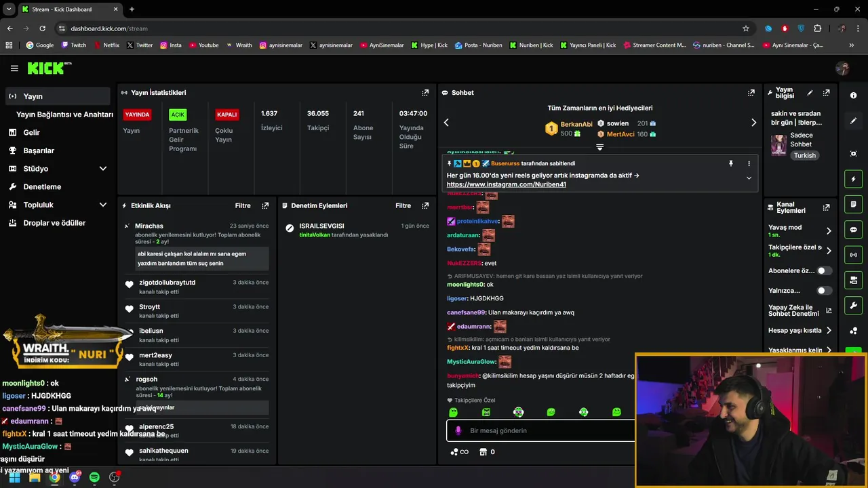Screen dimensions: 868x488
Task: Click the camera icon in right rail
Action: [x=853, y=280]
